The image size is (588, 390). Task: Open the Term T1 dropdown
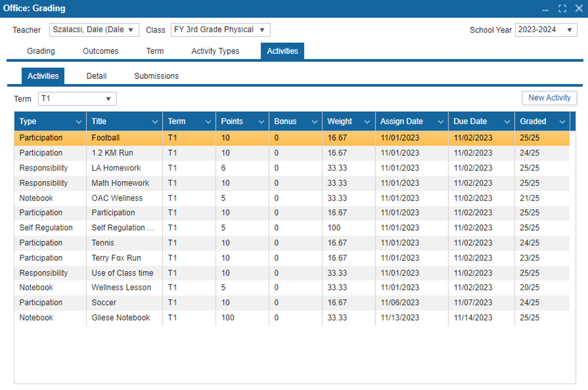[x=108, y=99]
